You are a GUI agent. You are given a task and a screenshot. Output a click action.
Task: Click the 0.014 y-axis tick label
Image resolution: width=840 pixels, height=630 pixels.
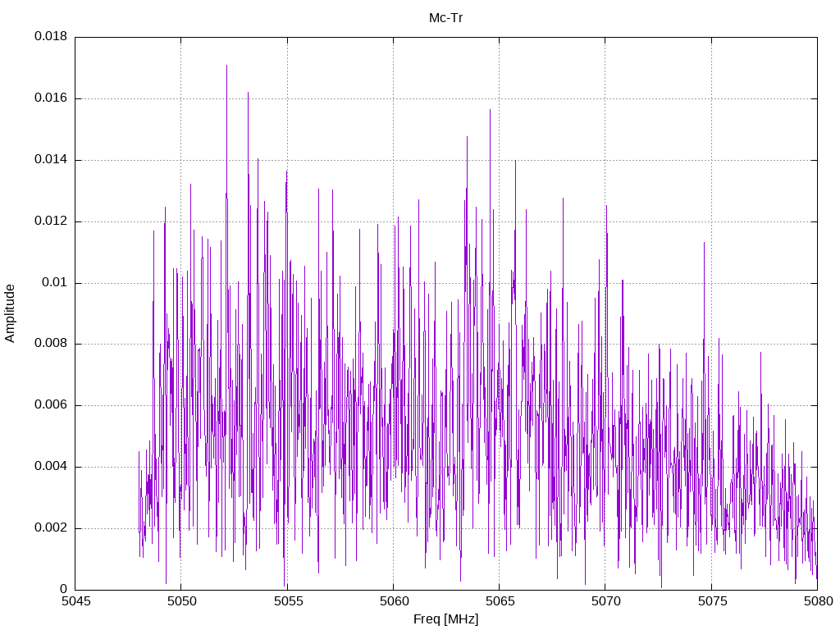click(x=51, y=159)
